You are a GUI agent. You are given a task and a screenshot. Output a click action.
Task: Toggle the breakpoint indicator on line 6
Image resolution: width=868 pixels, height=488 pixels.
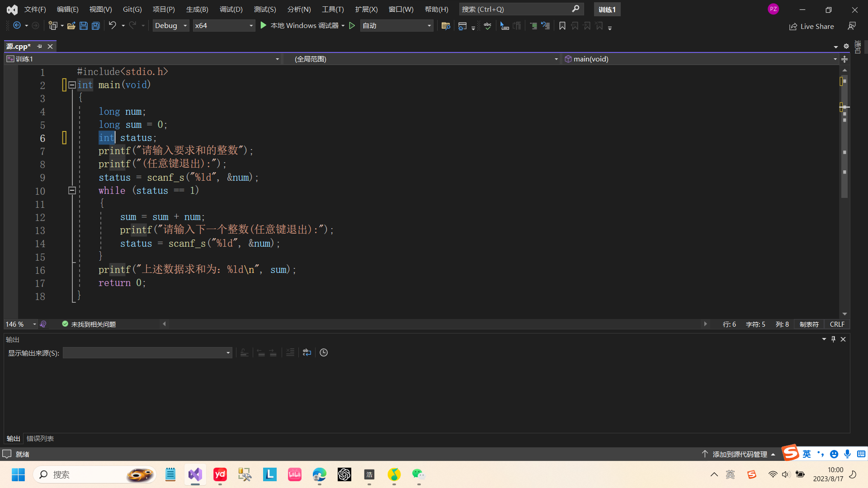point(65,138)
